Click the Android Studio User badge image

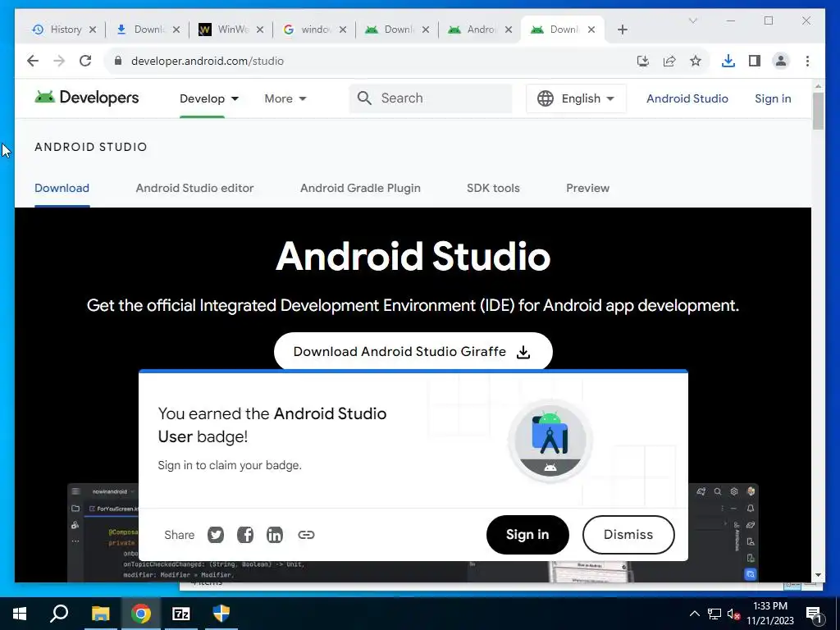[550, 441]
